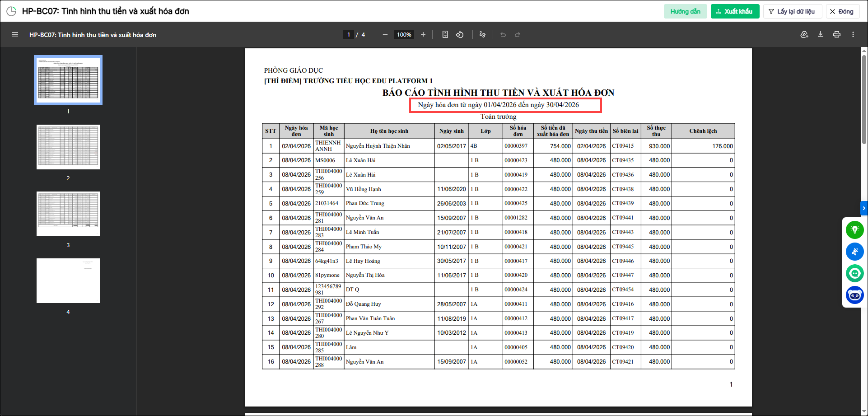Viewport: 868px width, 416px height.
Task: Click the zoom in plus icon
Action: point(423,35)
